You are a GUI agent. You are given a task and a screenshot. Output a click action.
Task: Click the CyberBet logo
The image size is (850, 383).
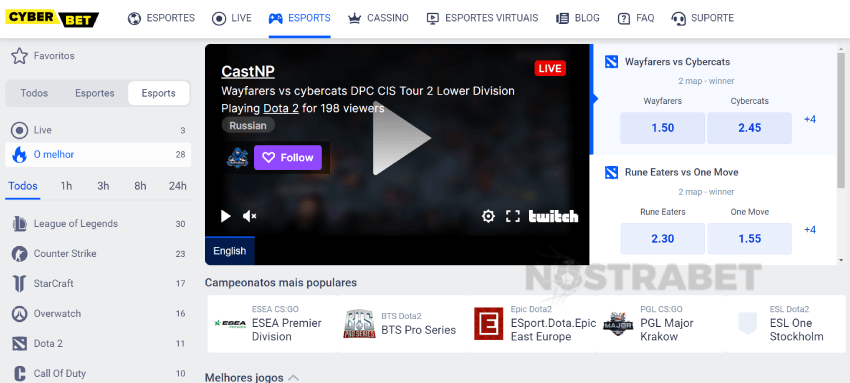pyautogui.click(x=52, y=18)
